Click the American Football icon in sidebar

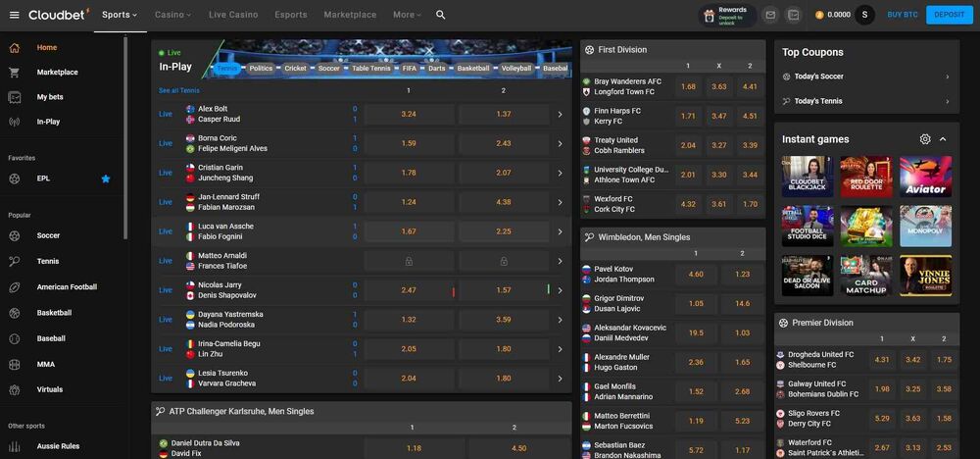pyautogui.click(x=15, y=287)
